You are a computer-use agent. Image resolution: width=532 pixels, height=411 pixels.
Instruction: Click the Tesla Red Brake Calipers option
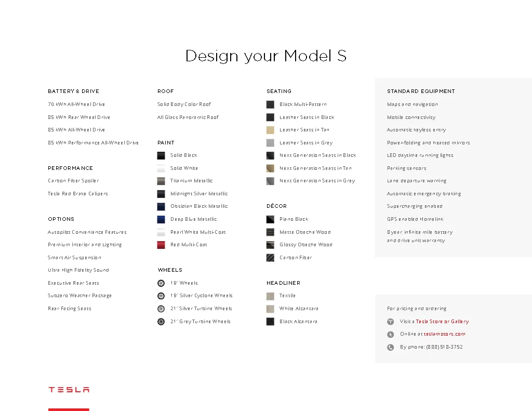tap(78, 193)
